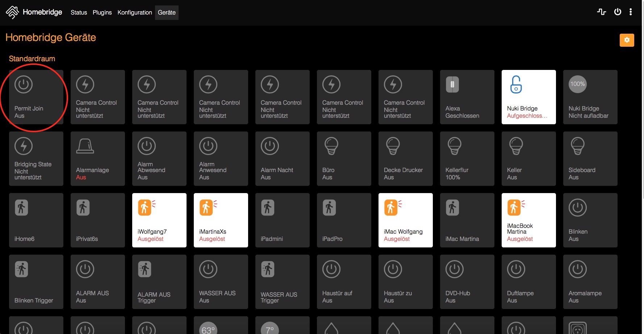Click the Nuki Bridge 100% battery tile
The image size is (644, 334).
pyautogui.click(x=590, y=97)
